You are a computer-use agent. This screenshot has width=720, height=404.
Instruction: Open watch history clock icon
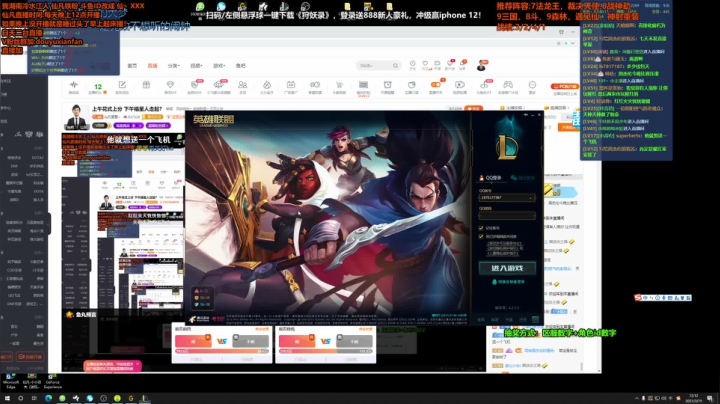tap(412, 64)
